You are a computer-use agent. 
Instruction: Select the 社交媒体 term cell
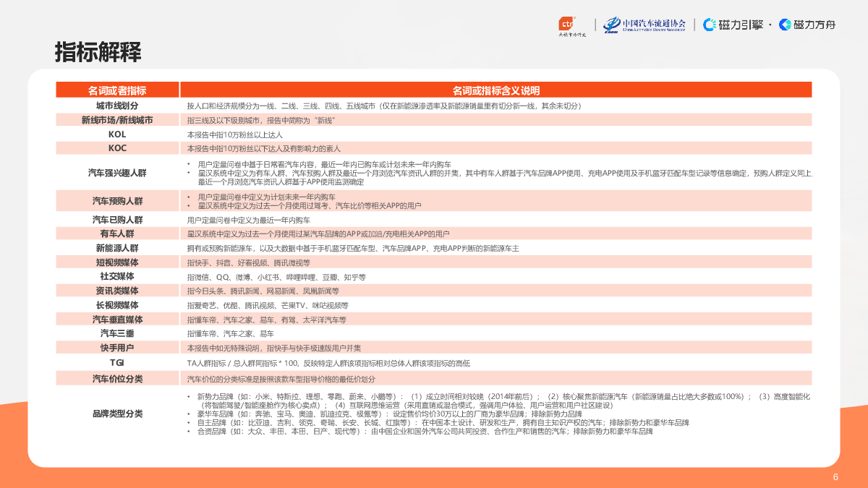click(117, 276)
